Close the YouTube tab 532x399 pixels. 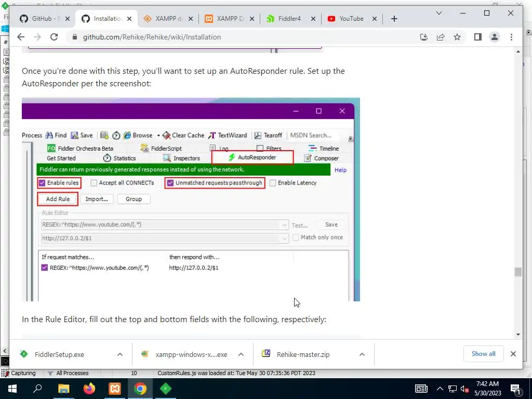click(375, 19)
